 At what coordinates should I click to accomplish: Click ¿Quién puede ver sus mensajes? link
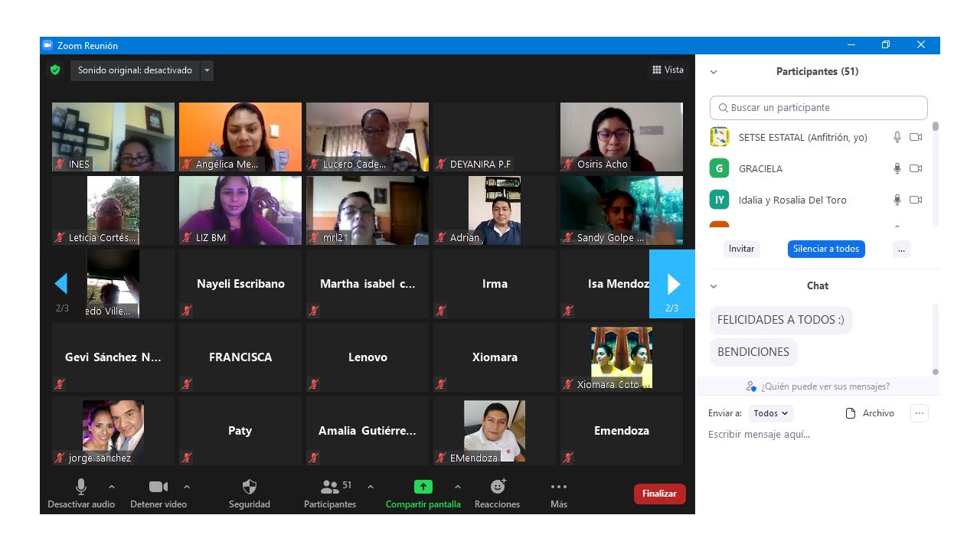[x=825, y=386]
